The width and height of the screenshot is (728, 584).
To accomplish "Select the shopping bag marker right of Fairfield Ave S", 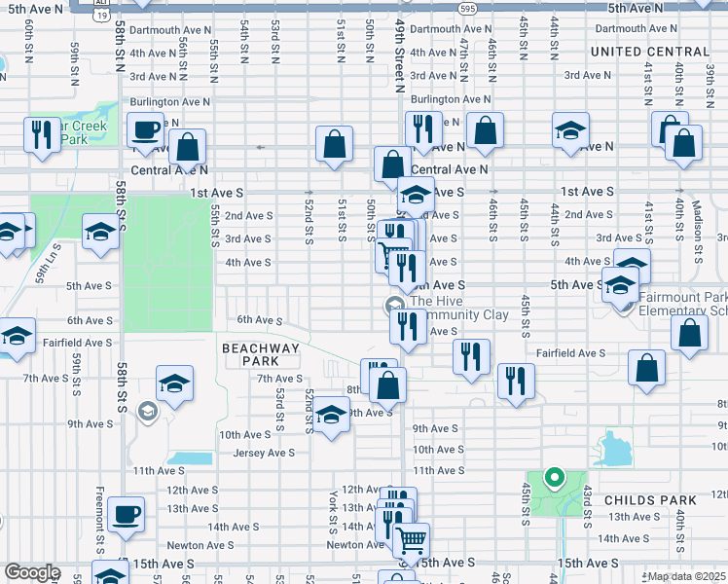I will 689,334.
